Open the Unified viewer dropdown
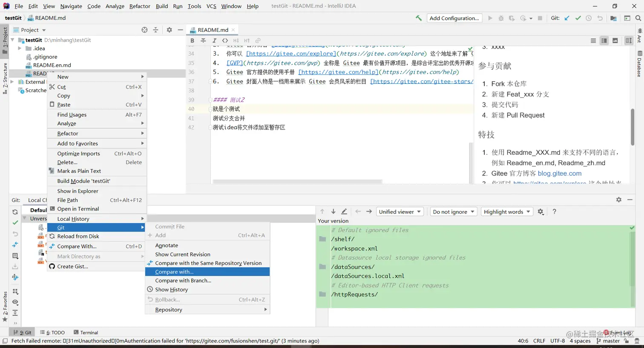The height and width of the screenshot is (348, 644). [400, 211]
